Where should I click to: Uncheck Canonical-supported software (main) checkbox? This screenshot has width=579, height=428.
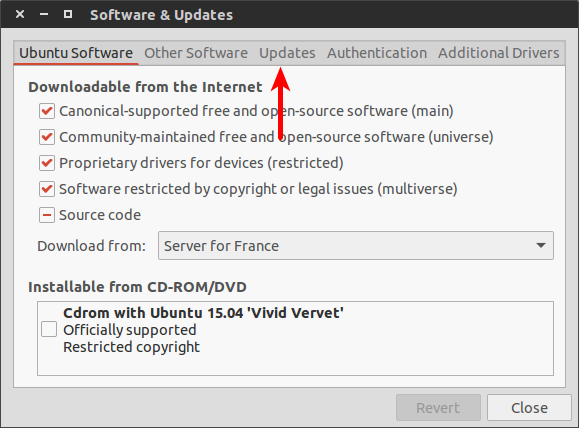click(47, 111)
